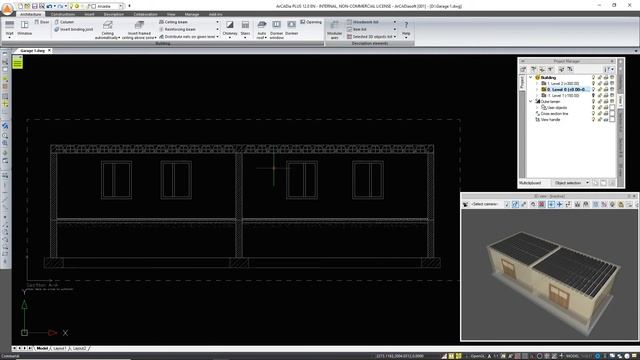Toggle the print icon in the Building row
Image resolution: width=640 pixels, height=360 pixels.
(606, 78)
